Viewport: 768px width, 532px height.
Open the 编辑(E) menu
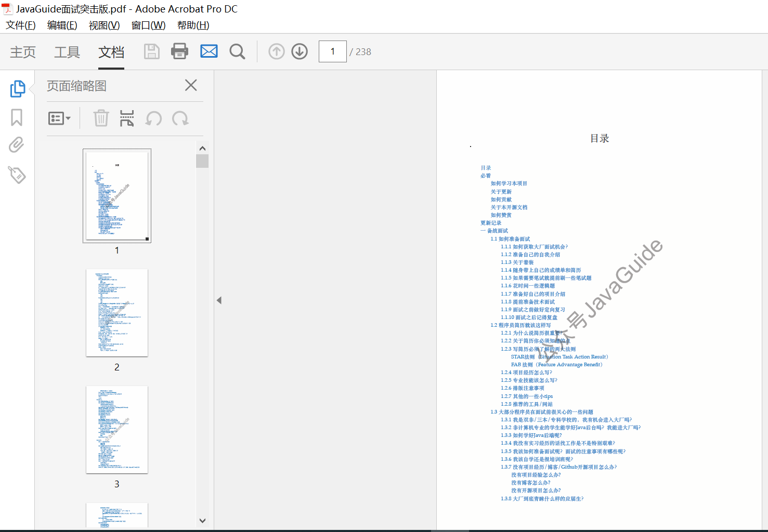[x=62, y=25]
